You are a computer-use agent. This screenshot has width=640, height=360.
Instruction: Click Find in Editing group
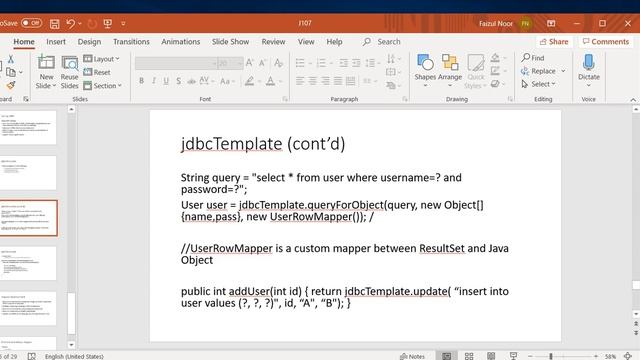pos(533,58)
